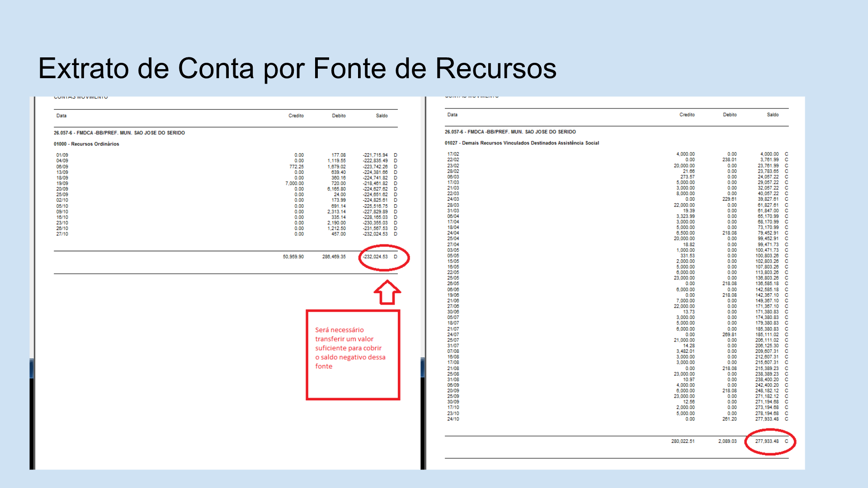Click the debit value '2,190.00'
The height and width of the screenshot is (488, 868).
pos(337,223)
